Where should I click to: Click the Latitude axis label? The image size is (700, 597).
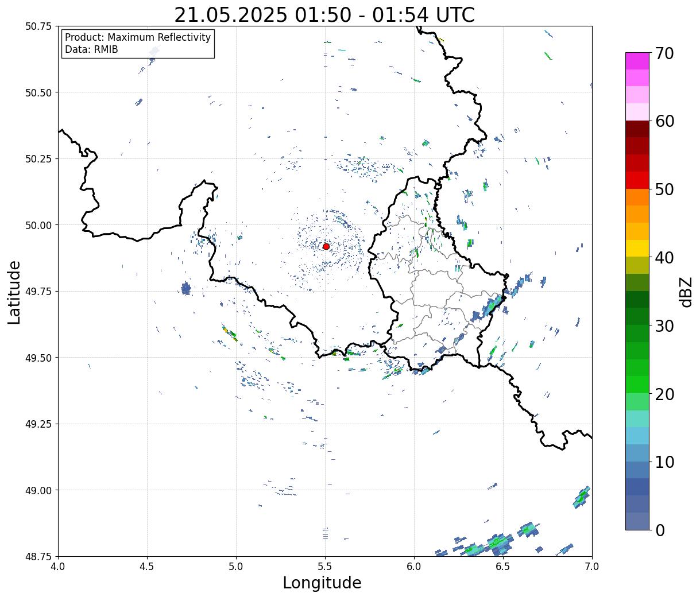pos(14,292)
